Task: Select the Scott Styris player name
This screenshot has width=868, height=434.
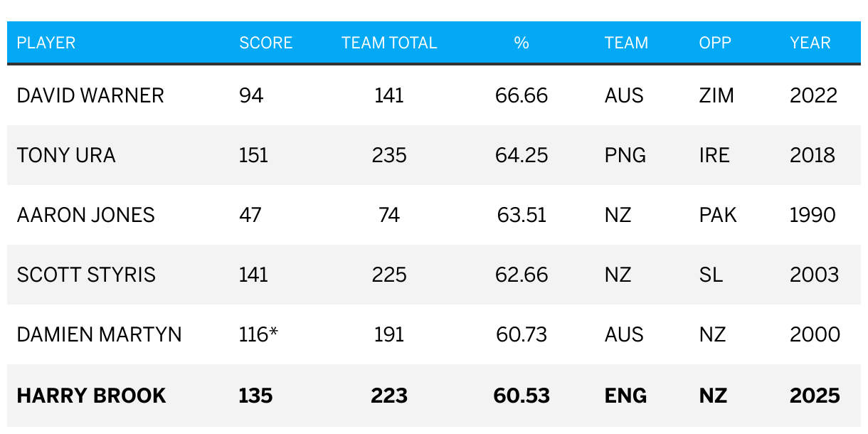Action: (86, 275)
